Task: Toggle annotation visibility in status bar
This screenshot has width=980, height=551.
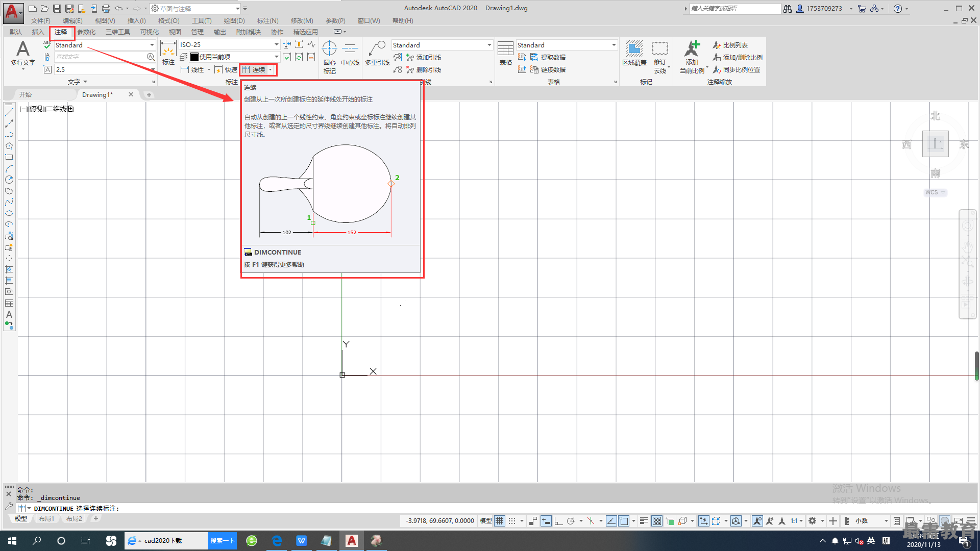Action: (x=757, y=520)
